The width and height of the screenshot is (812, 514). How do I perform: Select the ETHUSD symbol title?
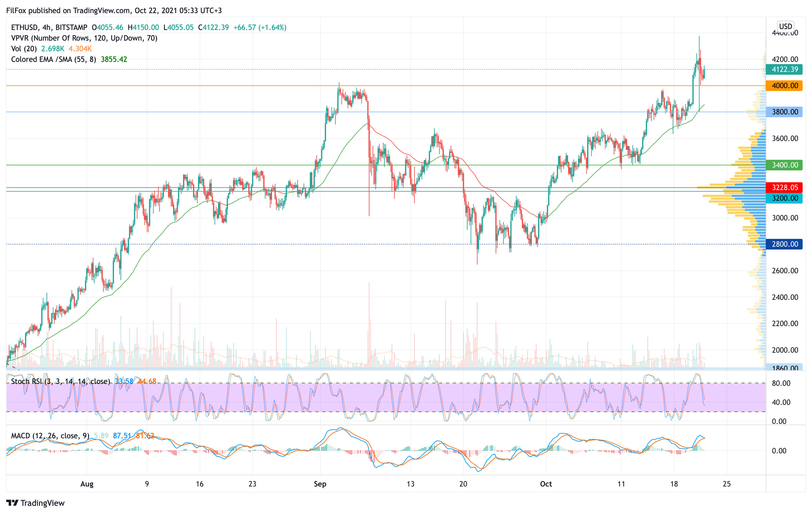pyautogui.click(x=24, y=27)
